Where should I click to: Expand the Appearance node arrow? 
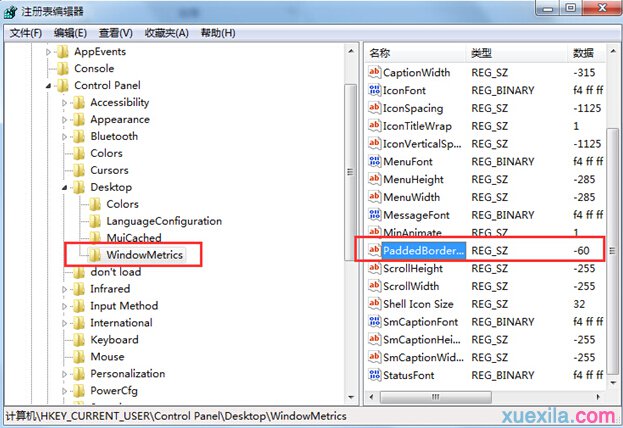pos(64,120)
